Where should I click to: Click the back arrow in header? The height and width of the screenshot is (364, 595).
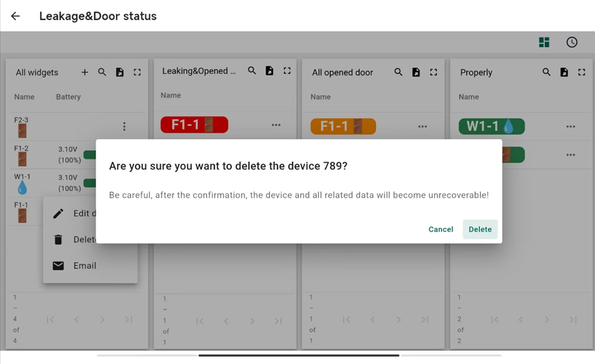coord(15,16)
